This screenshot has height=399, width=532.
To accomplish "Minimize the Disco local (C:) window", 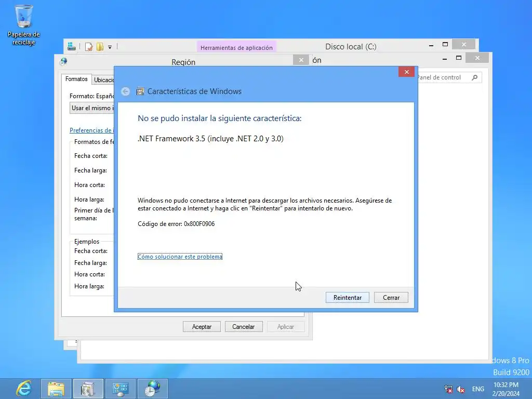I will (x=431, y=45).
